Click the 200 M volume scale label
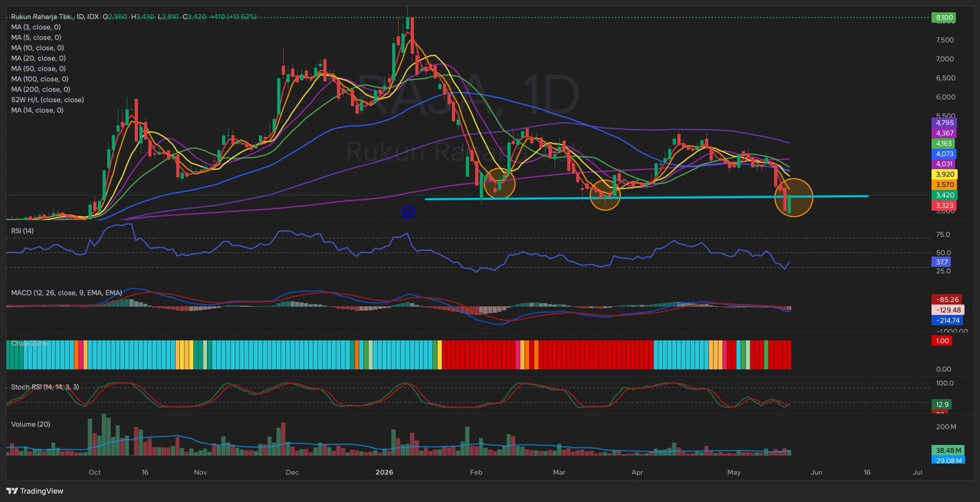980x502 pixels. click(x=946, y=427)
